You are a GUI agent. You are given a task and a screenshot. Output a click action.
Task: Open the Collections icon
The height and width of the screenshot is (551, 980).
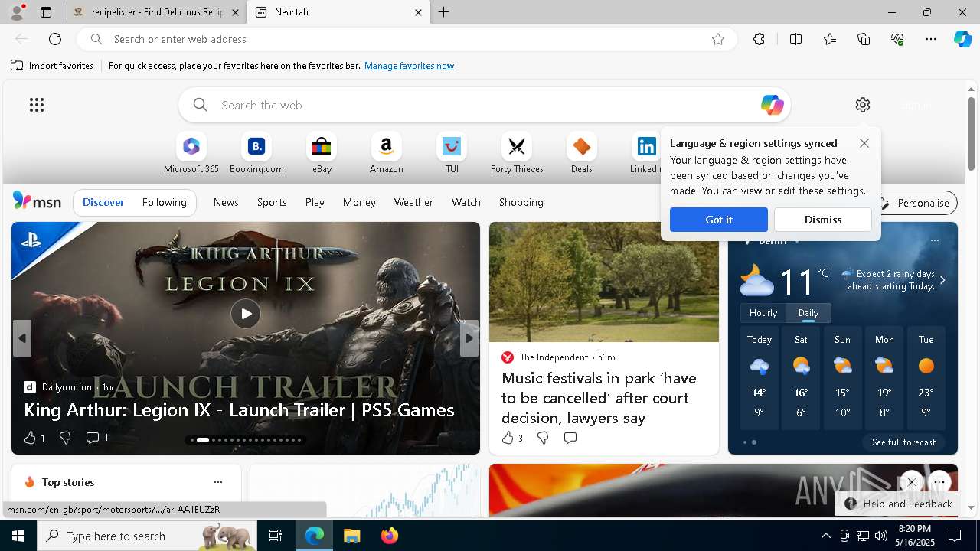pyautogui.click(x=864, y=39)
